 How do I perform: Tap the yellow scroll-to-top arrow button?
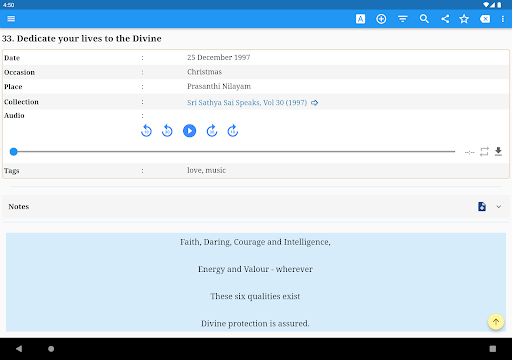coord(496,322)
